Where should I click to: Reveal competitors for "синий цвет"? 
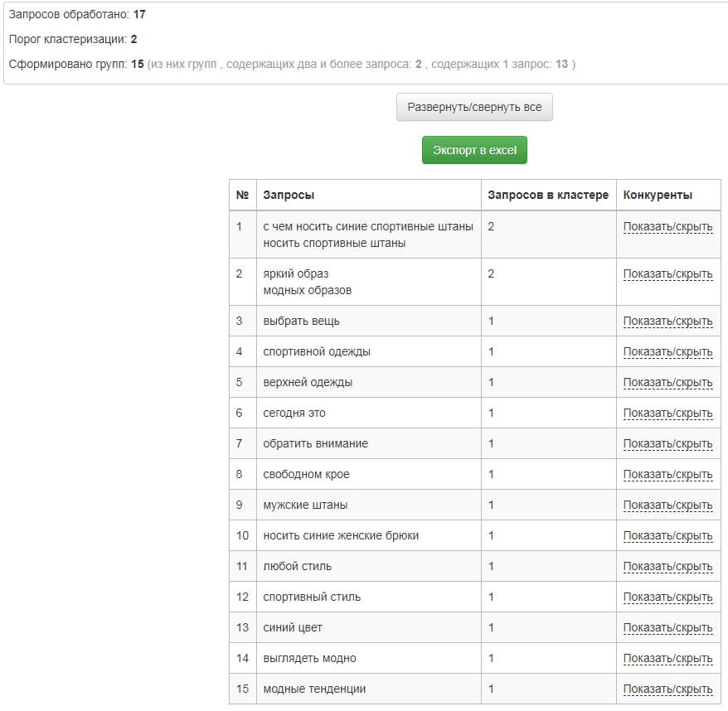667,627
